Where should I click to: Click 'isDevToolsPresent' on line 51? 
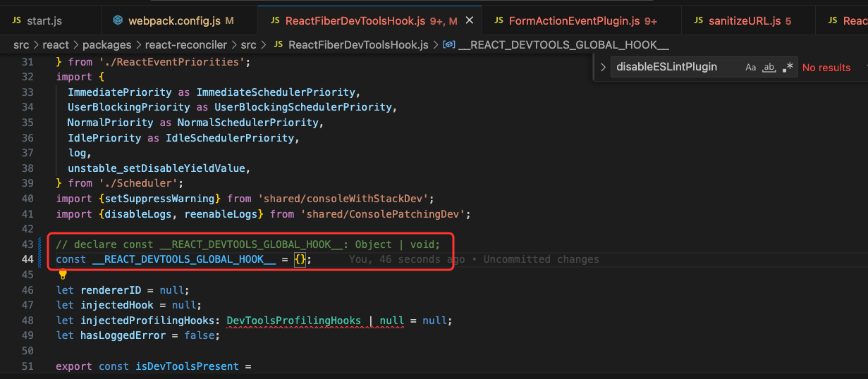(186, 366)
